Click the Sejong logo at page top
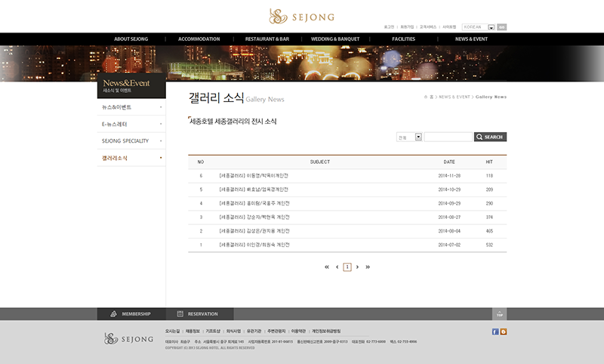 [x=301, y=17]
